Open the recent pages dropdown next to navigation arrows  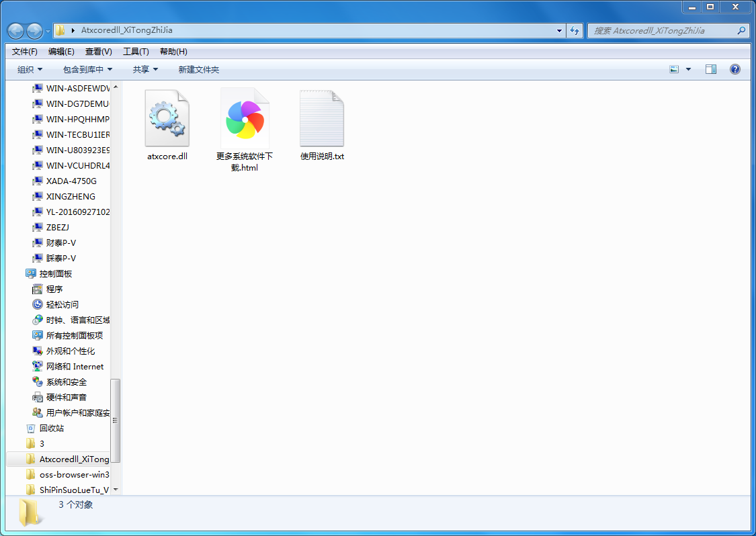coord(47,32)
